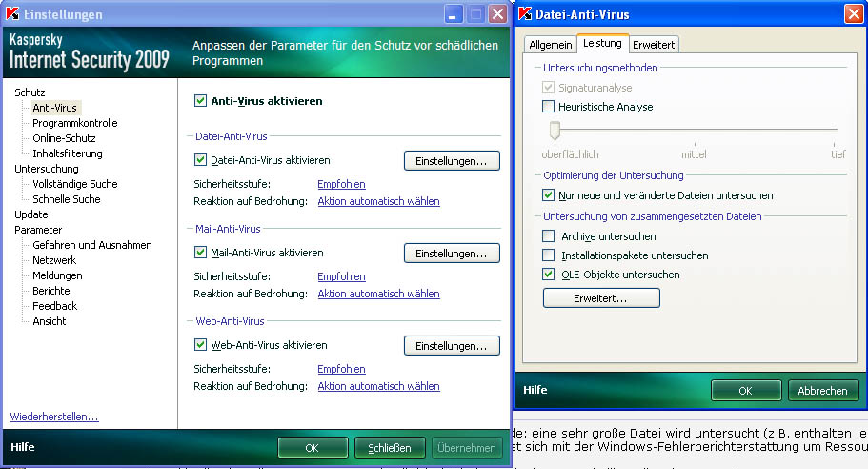Click Kaspersky logo icon in Datei-Anti-Virus title bar
This screenshot has width=868, height=469.
[x=525, y=14]
